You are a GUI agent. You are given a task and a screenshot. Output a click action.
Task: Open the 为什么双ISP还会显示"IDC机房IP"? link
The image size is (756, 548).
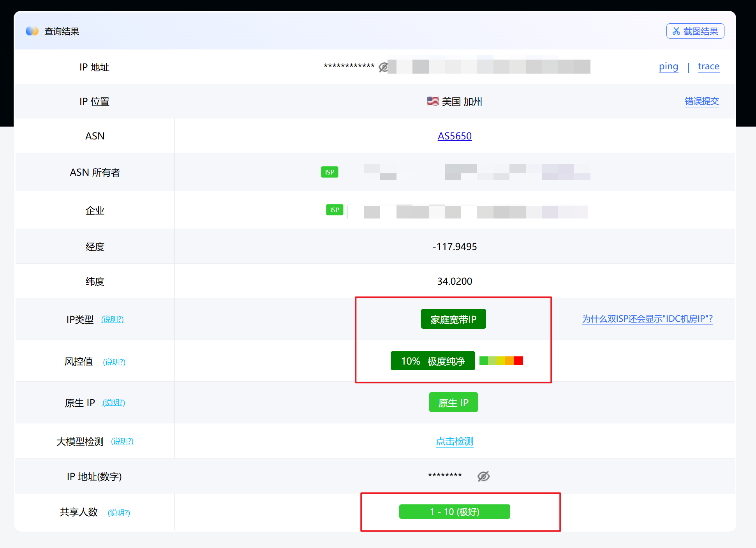pyautogui.click(x=647, y=319)
